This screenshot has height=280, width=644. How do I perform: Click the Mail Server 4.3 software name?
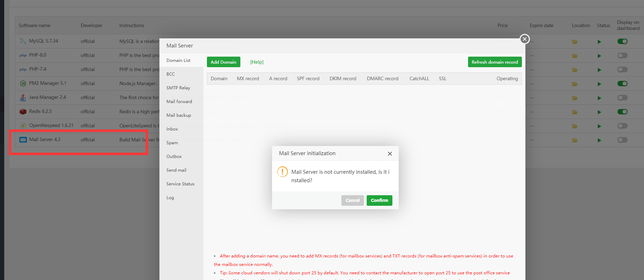point(45,139)
